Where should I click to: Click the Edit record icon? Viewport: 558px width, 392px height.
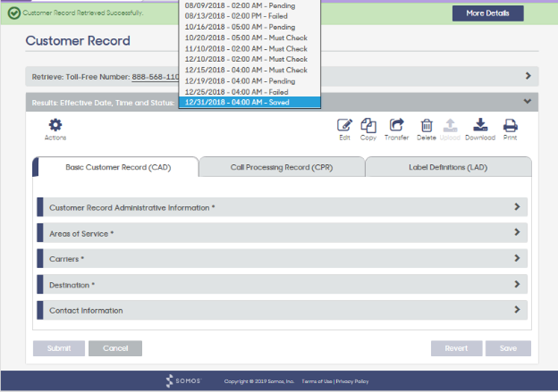pos(345,129)
